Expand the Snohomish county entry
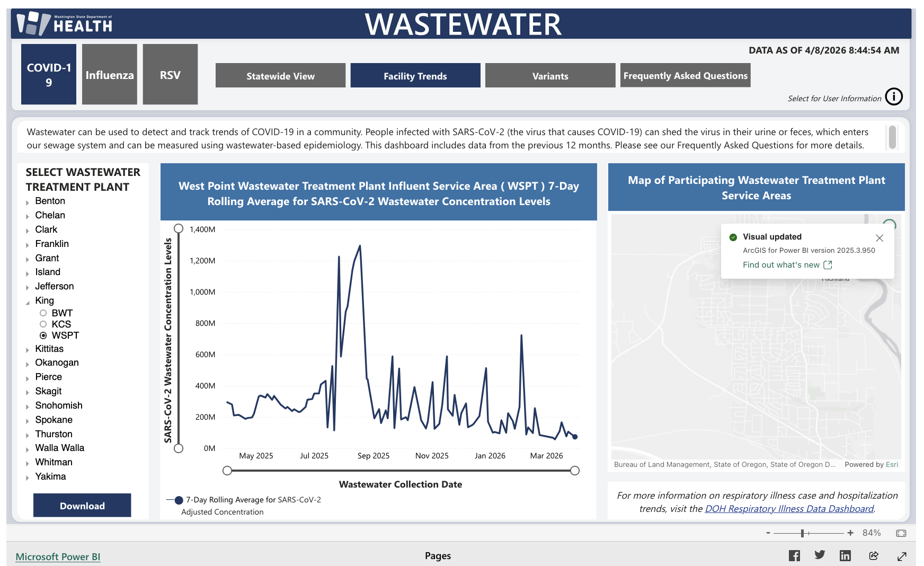Viewport: 924px width, 566px height. 28,406
